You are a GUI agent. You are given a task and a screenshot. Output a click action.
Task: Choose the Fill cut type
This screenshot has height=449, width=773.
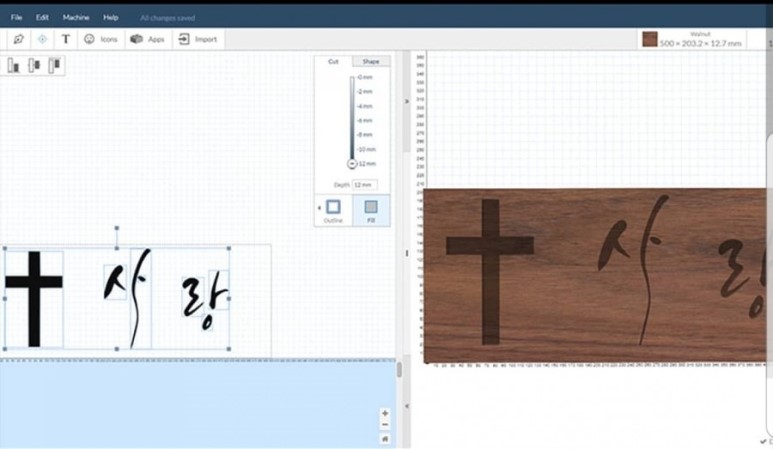coord(371,210)
